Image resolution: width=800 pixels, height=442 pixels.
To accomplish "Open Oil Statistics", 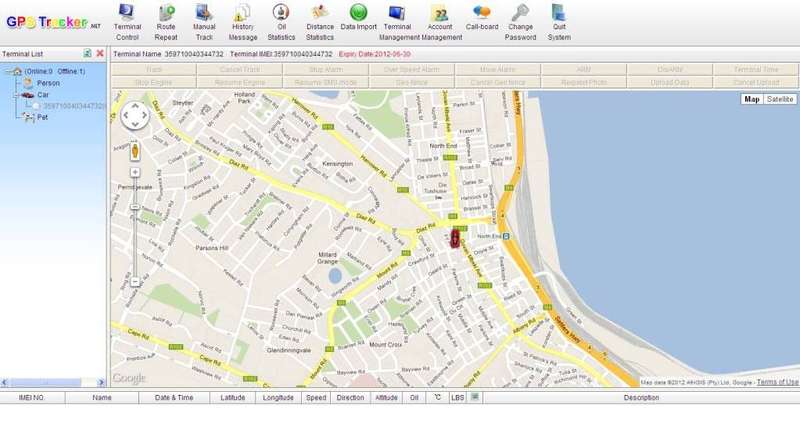I will click(281, 22).
